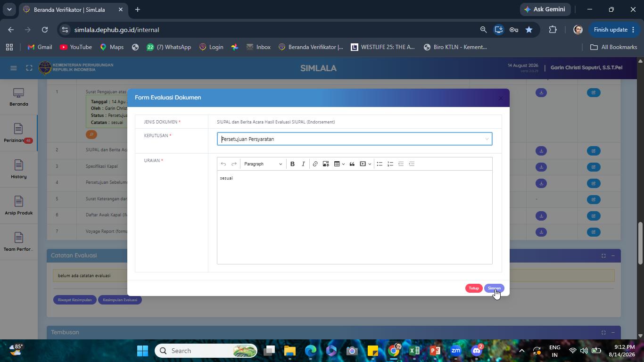Close the Form Evaluasi Dokumen dialog
The height and width of the screenshot is (362, 644).
point(501,98)
